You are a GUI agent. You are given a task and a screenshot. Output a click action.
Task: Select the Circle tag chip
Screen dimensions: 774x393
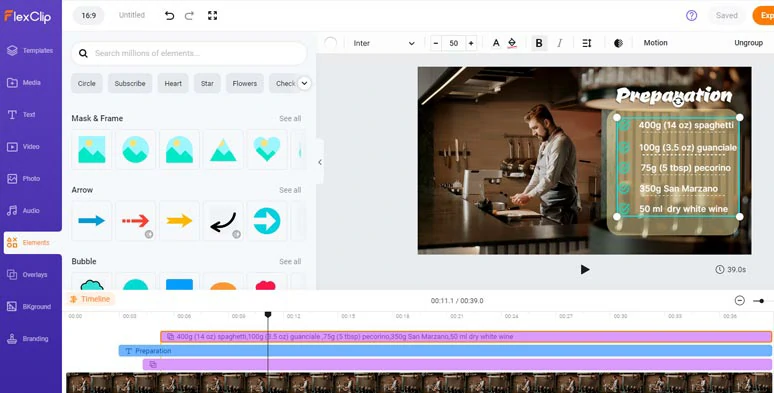pos(86,83)
